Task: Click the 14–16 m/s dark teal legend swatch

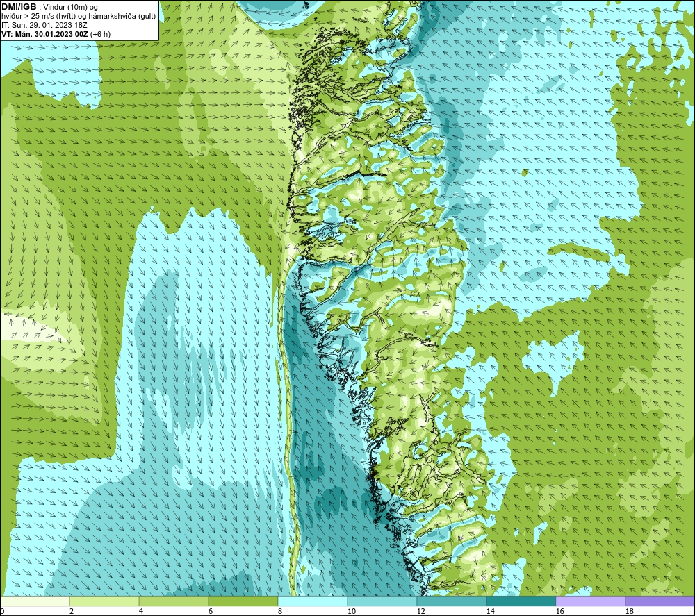Action: point(521,601)
